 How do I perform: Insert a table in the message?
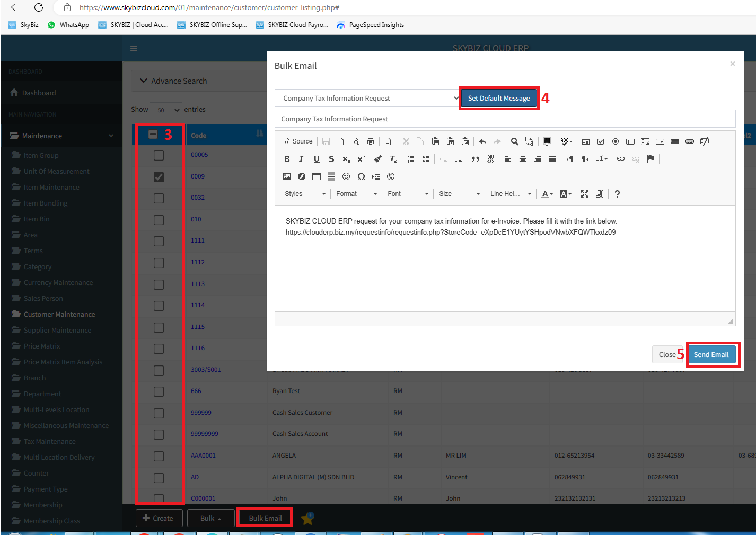317,176
